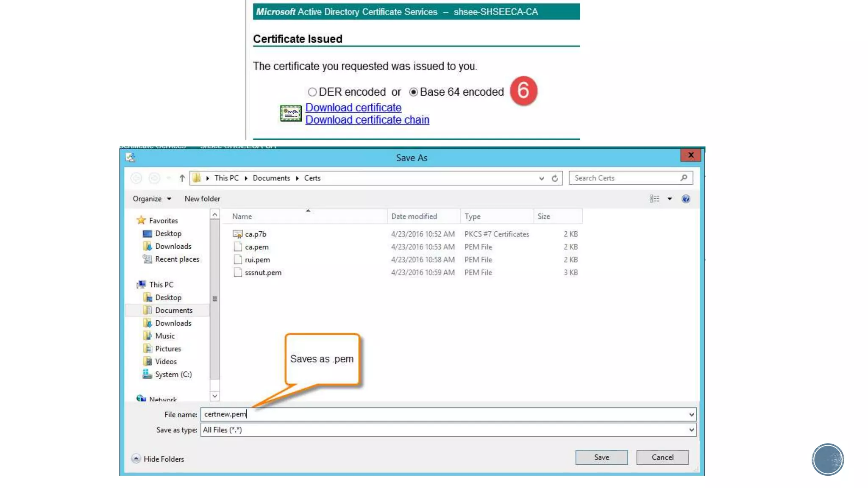Click the certificate icon beside download links
Screen dimensions: 868x488
[x=291, y=114]
